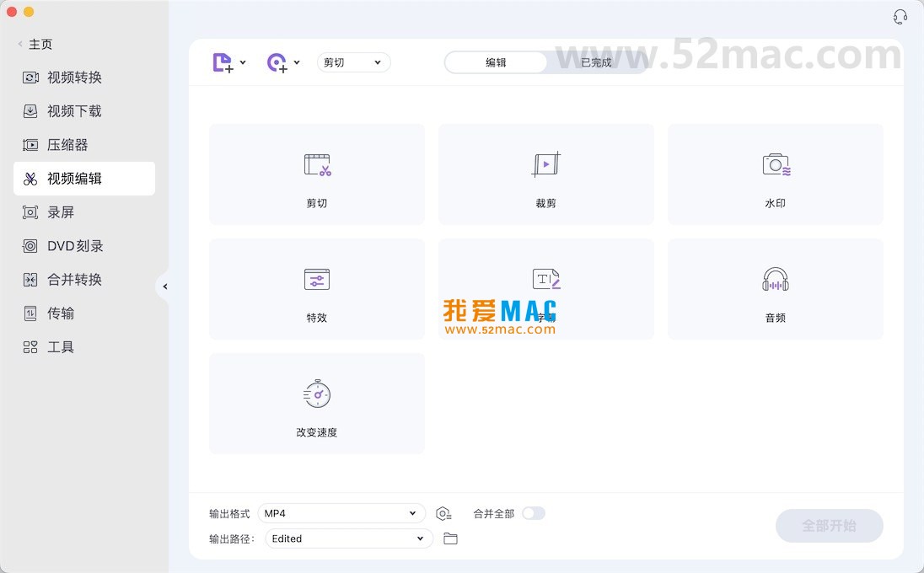This screenshot has width=924, height=573.
Task: Go back to 主页 home
Action: coord(35,44)
